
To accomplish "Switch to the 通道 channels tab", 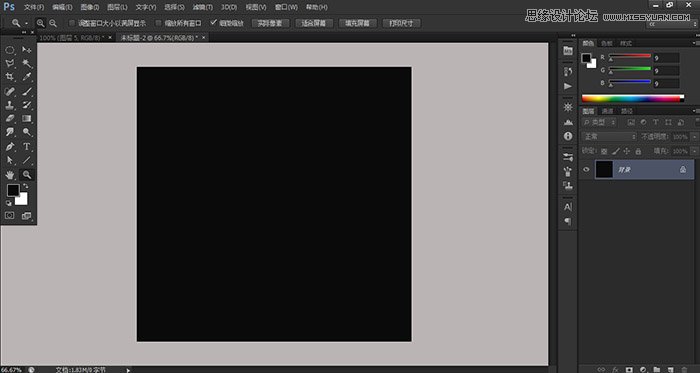I will [607, 111].
